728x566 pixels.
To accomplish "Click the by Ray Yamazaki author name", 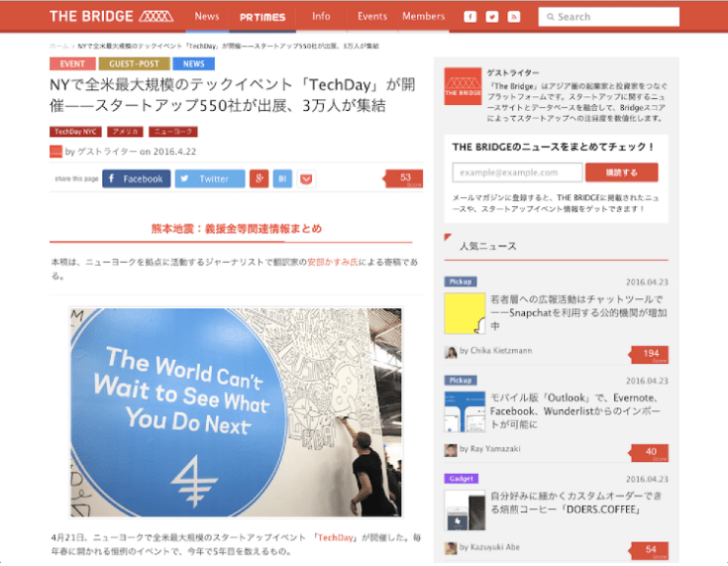I will point(490,449).
